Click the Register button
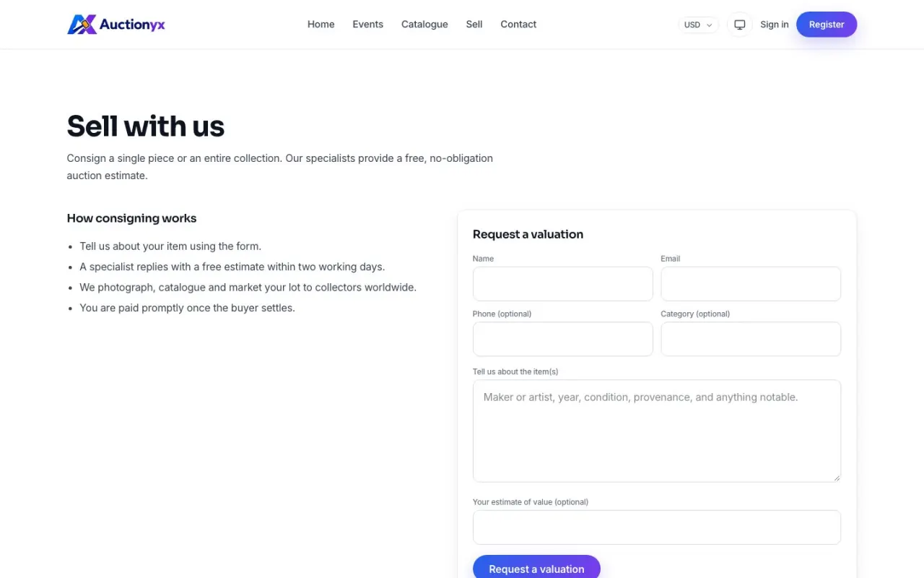 [827, 25]
